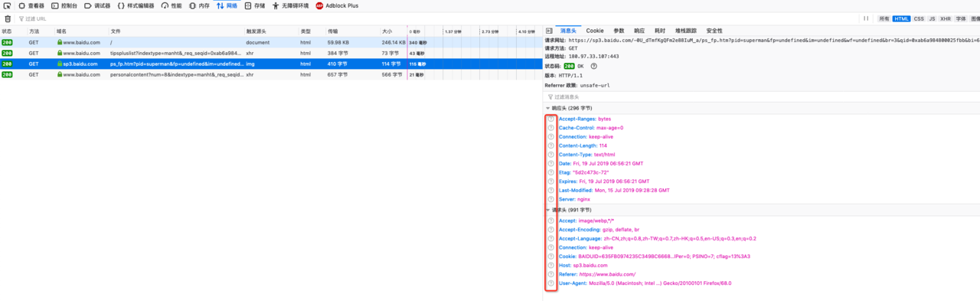Collapse details pane toggle icon
The image size is (980, 301).
tap(548, 31)
